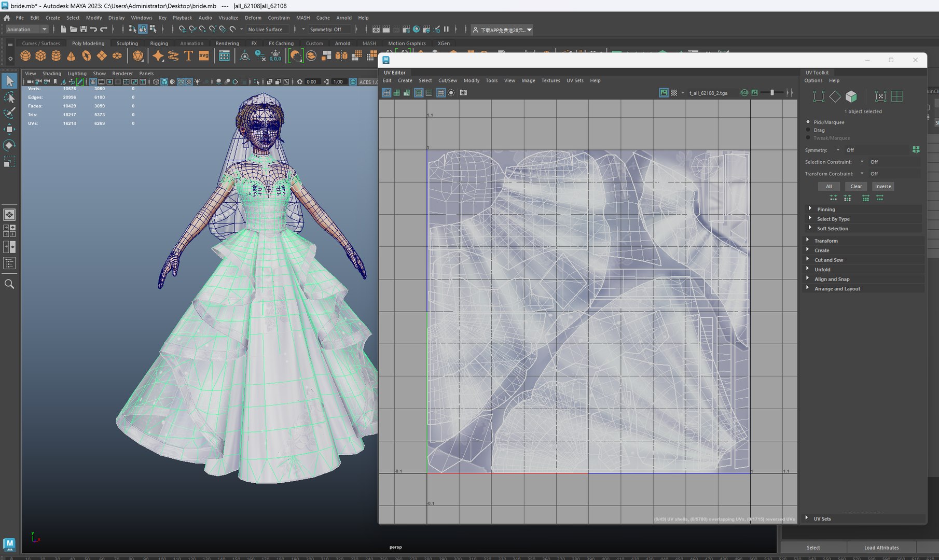The width and height of the screenshot is (939, 560).
Task: Adjust the texture dim slider in the UV Editor
Action: 772,93
